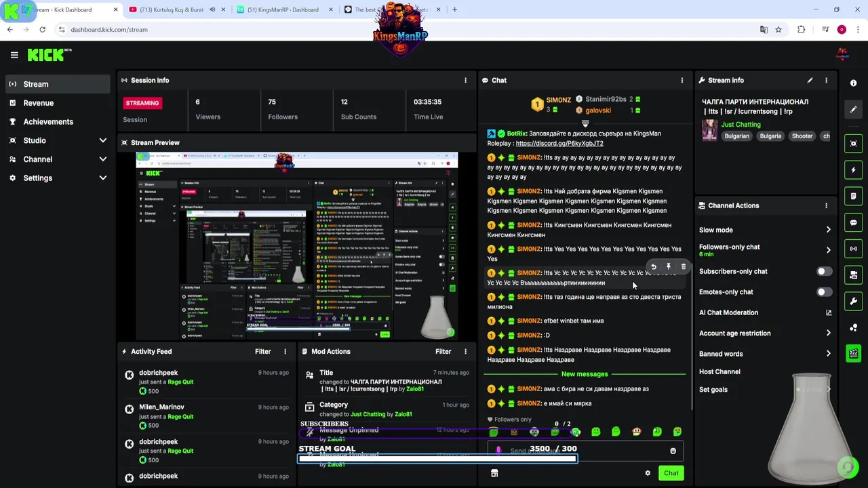
Task: Click the profile avatar in Kick header
Action: [842, 55]
